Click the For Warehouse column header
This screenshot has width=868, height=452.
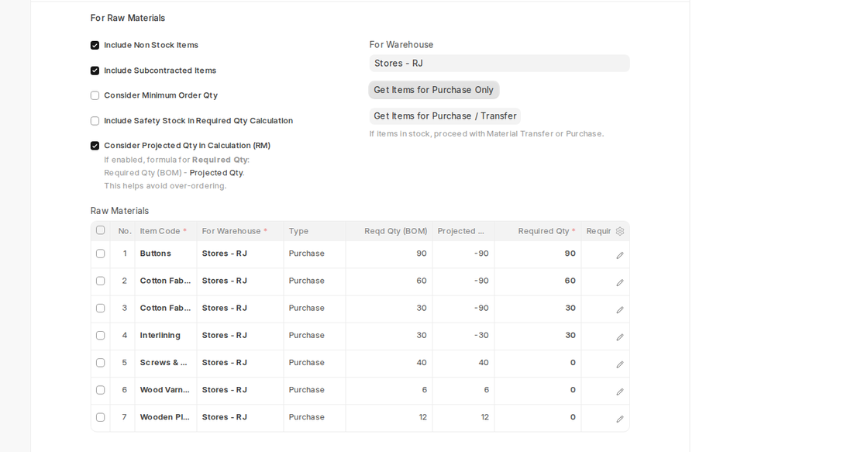[240, 231]
